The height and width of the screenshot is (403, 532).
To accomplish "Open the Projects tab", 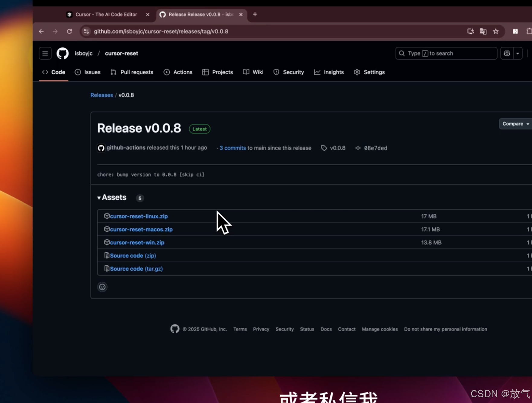I will pos(218,72).
